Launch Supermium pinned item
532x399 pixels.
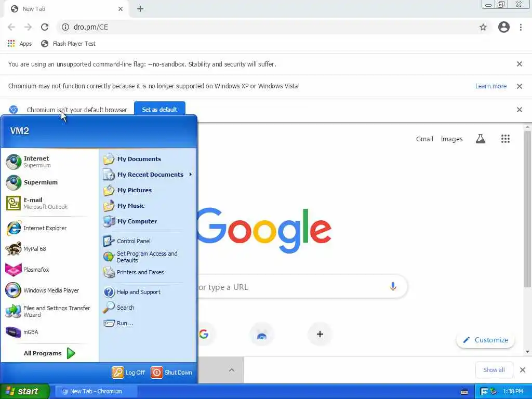(x=49, y=182)
